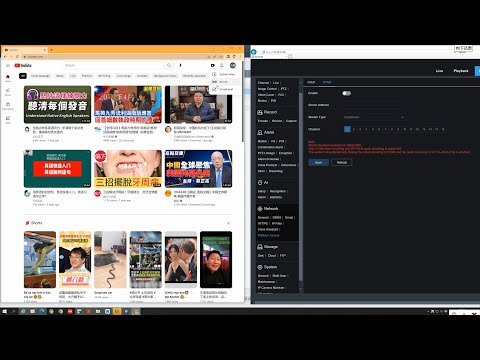Open the green headphones English listening video
480x360 pixels.
(x=57, y=104)
